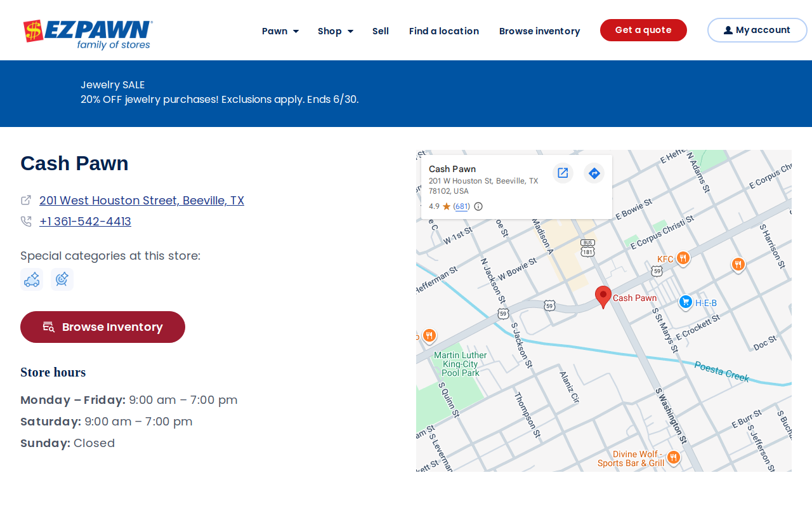This screenshot has width=812, height=508.
Task: Click the EZPAWN family of stores logo
Action: (88, 34)
